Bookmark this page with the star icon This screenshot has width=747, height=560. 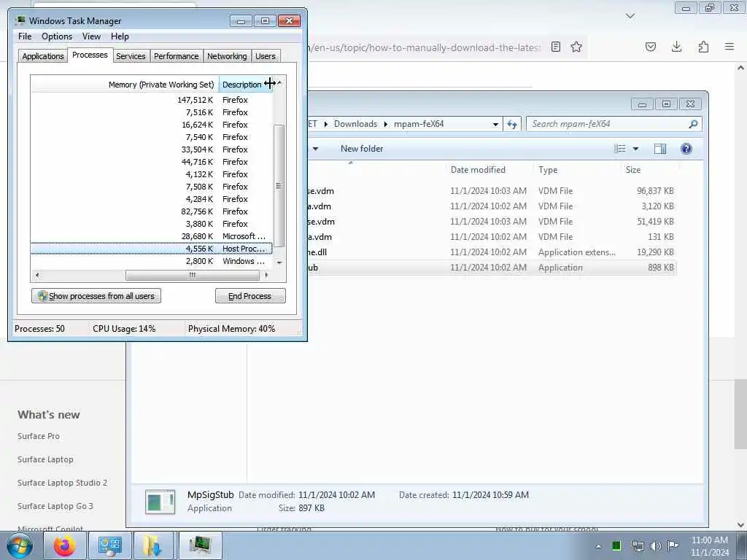[x=576, y=47]
